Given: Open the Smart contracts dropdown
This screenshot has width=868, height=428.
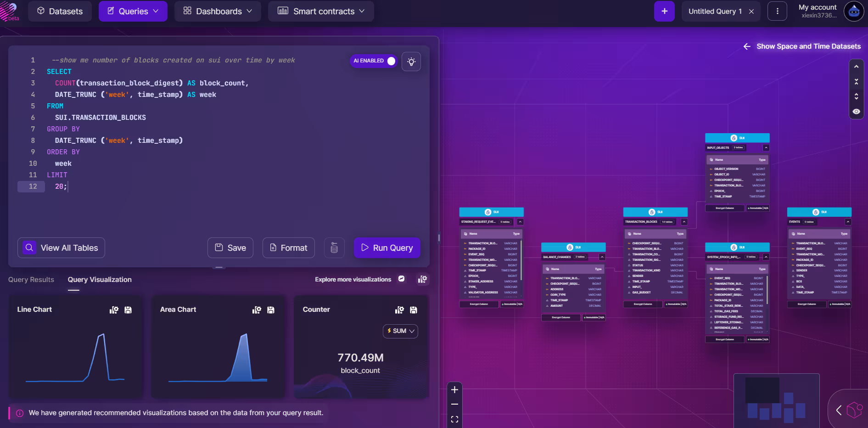Looking at the screenshot, I should click(x=321, y=11).
